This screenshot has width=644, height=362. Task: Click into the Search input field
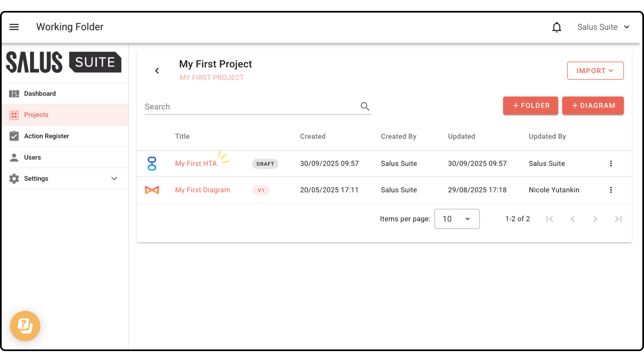(251, 107)
